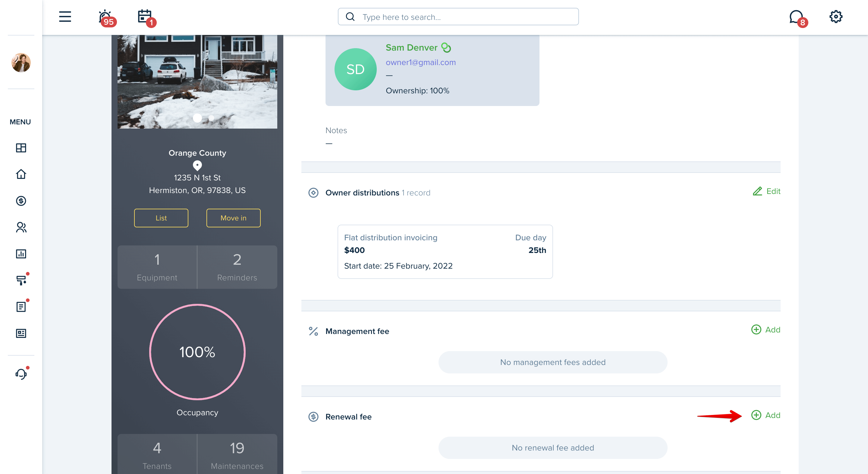868x474 pixels.
Task: Click the Orange County property name
Action: (x=197, y=153)
